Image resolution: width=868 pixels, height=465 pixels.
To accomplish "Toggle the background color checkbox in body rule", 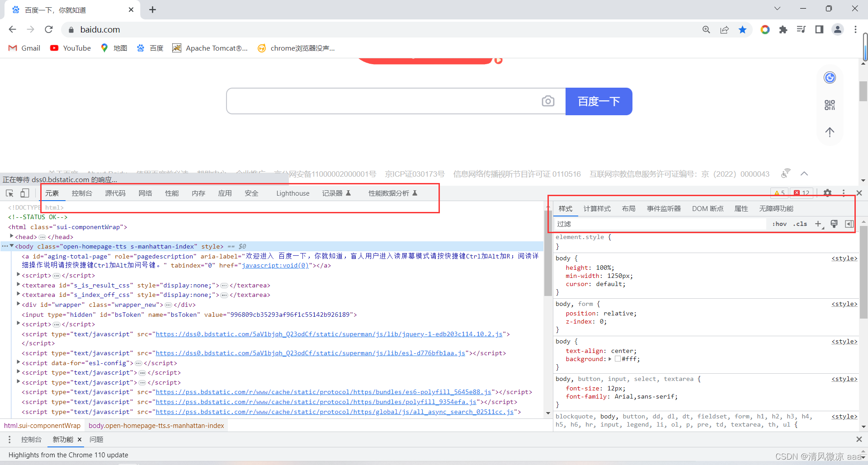I will coord(618,359).
